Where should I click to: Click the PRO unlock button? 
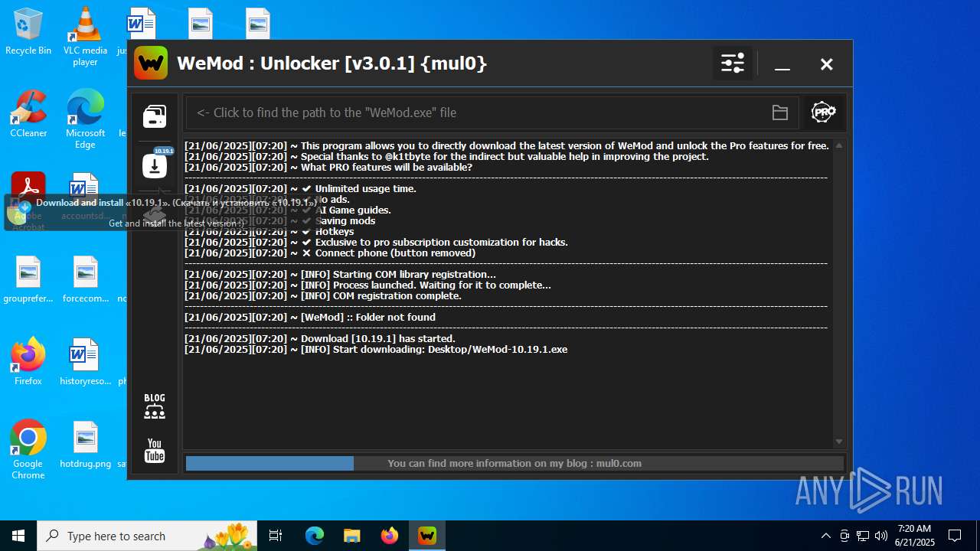click(x=824, y=112)
